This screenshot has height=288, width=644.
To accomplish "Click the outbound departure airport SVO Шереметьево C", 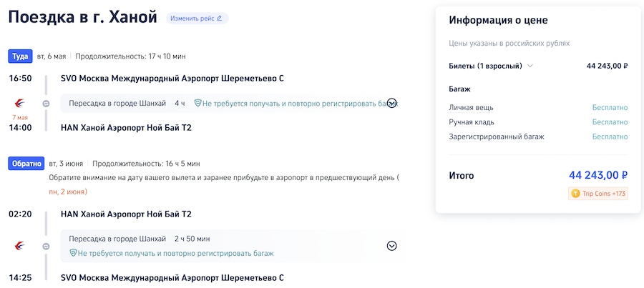I will [x=172, y=79].
